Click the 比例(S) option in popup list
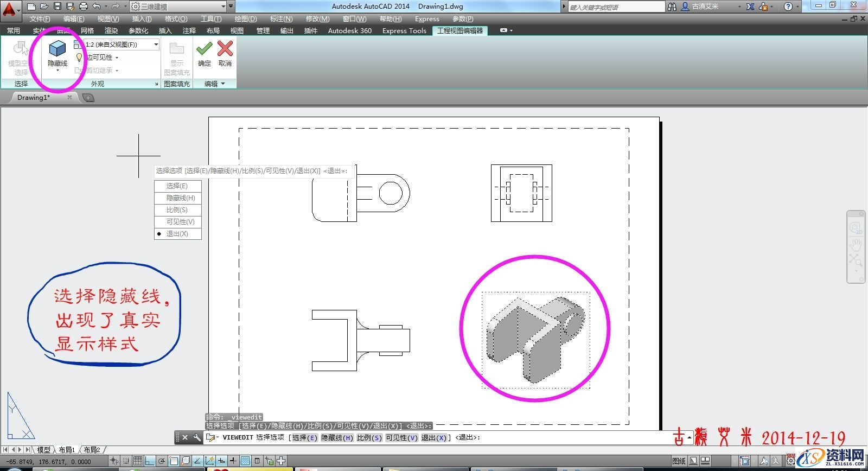This screenshot has width=868, height=471. click(177, 210)
